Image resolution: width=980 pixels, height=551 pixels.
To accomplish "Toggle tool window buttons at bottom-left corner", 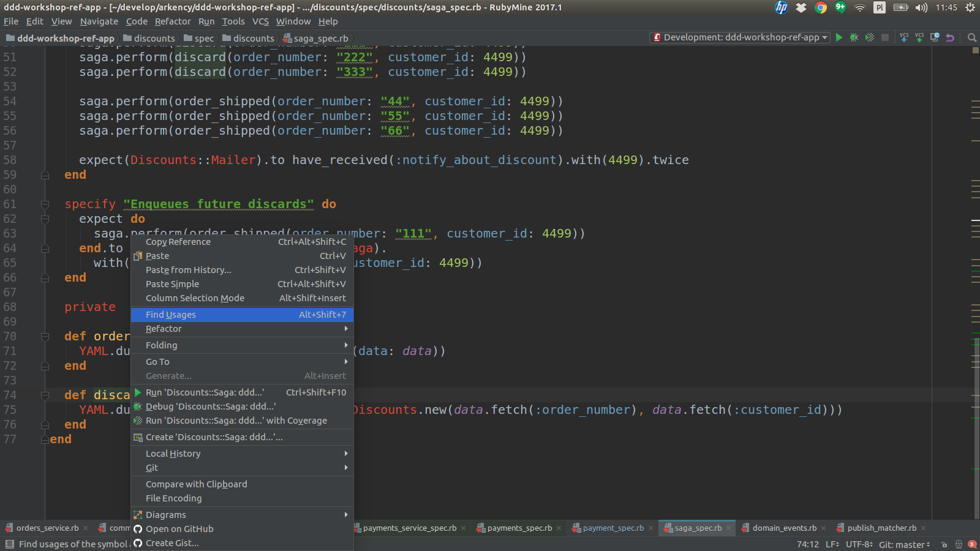I will 9,544.
